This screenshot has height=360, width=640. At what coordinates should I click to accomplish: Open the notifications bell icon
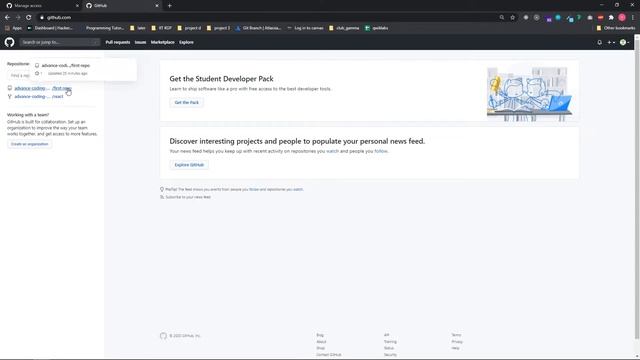point(599,42)
